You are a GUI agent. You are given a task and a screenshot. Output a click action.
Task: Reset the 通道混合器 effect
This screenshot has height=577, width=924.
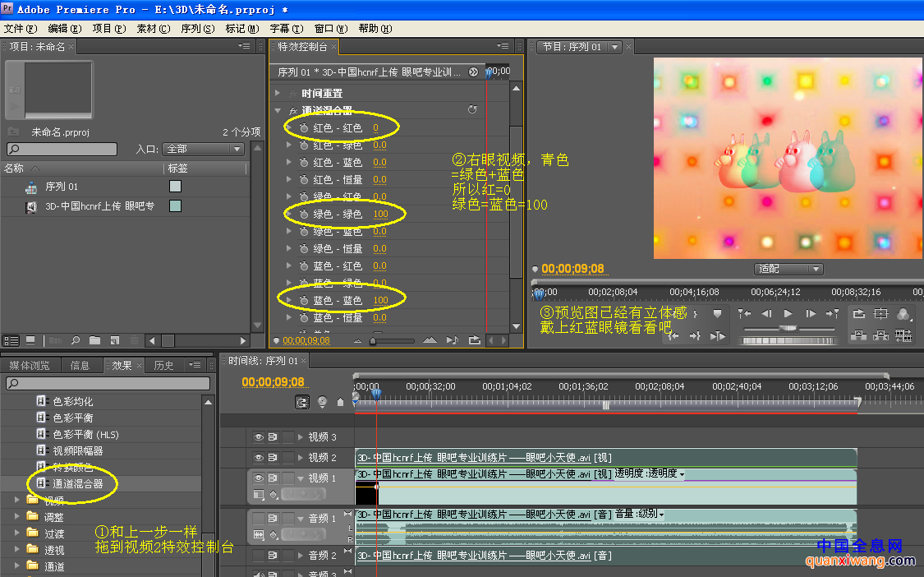pyautogui.click(x=472, y=109)
